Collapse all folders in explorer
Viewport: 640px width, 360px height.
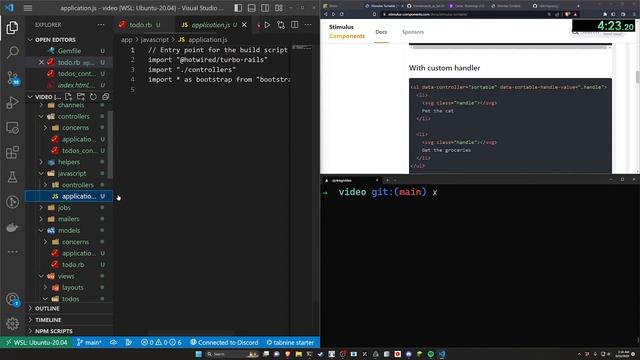pyautogui.click(x=105, y=97)
